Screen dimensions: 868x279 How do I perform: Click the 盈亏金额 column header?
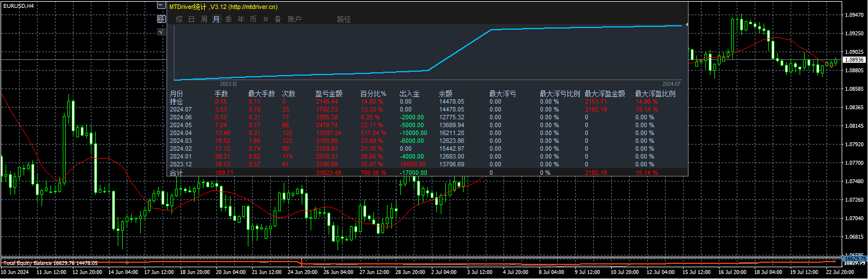(329, 94)
